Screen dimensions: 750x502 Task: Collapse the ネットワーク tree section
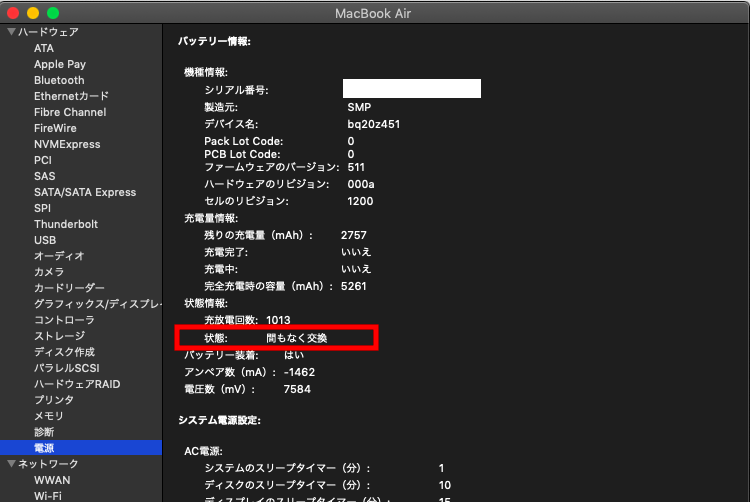coord(12,464)
